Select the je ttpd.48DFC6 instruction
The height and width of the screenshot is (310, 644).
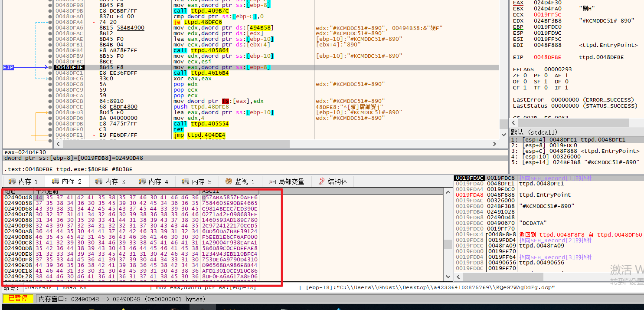(x=197, y=22)
